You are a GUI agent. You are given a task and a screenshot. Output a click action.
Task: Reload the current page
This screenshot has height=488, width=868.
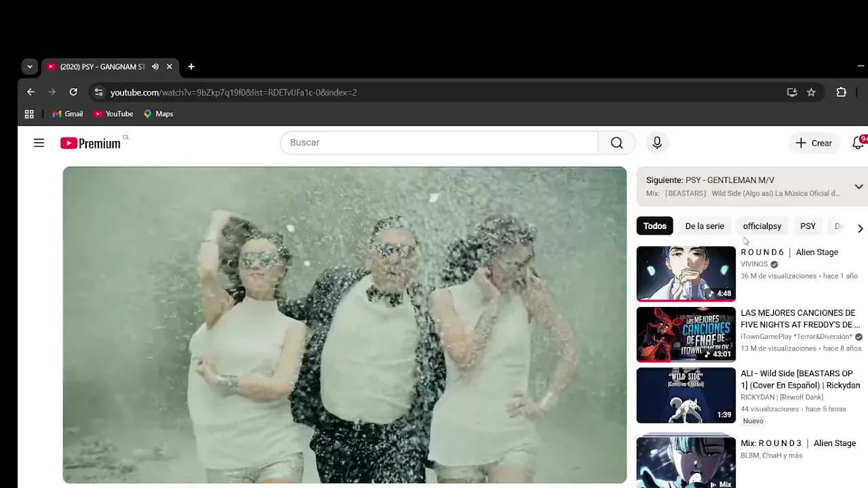click(73, 92)
